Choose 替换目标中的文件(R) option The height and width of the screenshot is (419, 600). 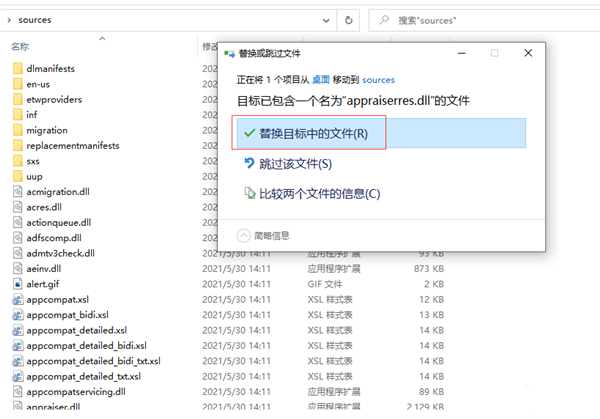313,133
